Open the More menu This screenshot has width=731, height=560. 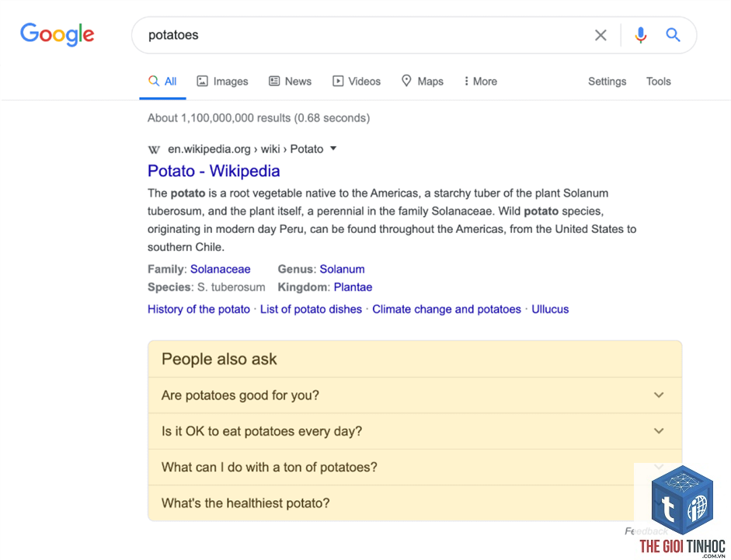pos(481,81)
